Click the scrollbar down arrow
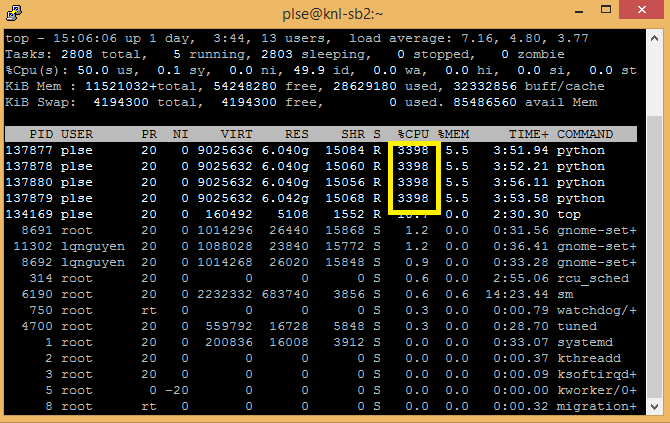670x423 pixels. pyautogui.click(x=654, y=407)
